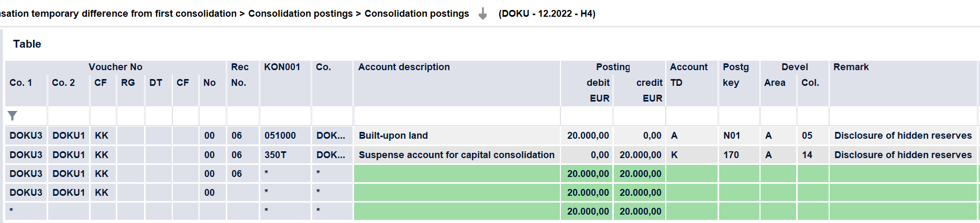Click the filter funnel icon in the filter row
Image resolution: width=980 pixels, height=223 pixels.
coord(13,116)
